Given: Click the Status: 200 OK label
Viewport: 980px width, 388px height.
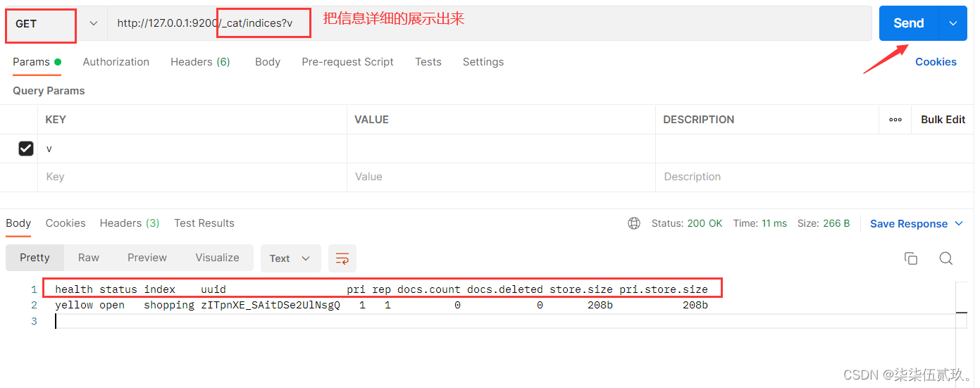Looking at the screenshot, I should click(x=687, y=223).
